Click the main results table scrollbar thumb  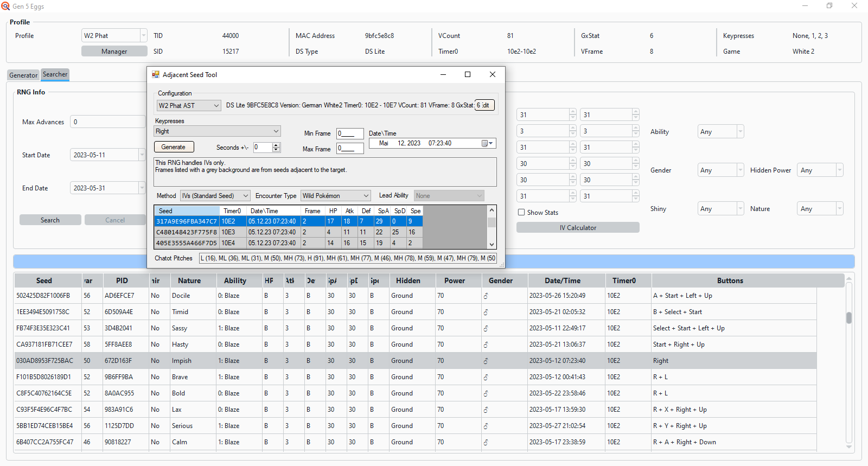click(x=849, y=318)
